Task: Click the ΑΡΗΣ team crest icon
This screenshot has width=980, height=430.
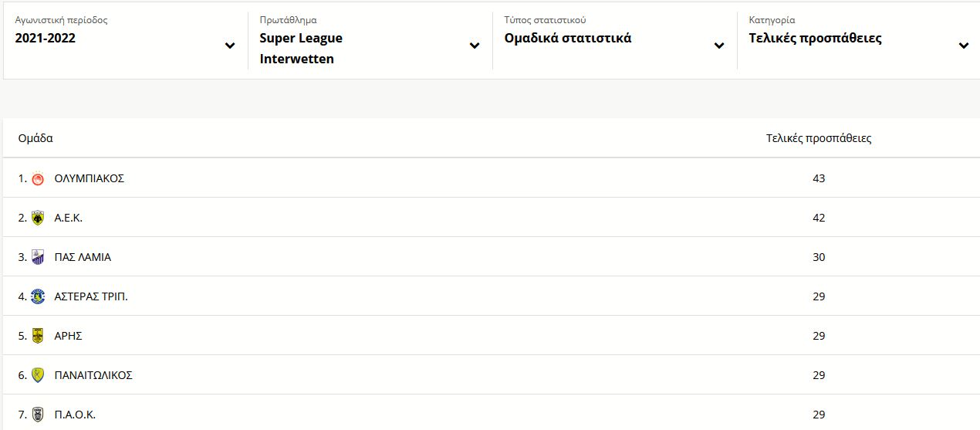Action: [38, 337]
